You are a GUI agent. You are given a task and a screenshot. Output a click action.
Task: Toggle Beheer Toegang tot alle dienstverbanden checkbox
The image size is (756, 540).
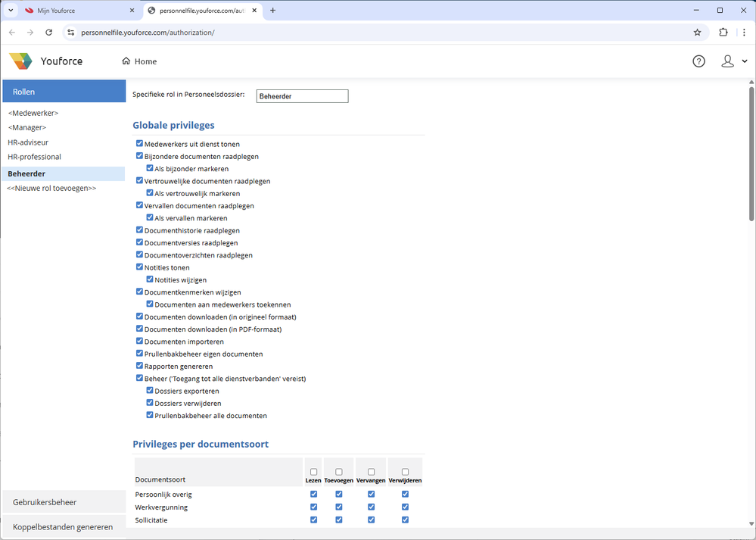[139, 378]
